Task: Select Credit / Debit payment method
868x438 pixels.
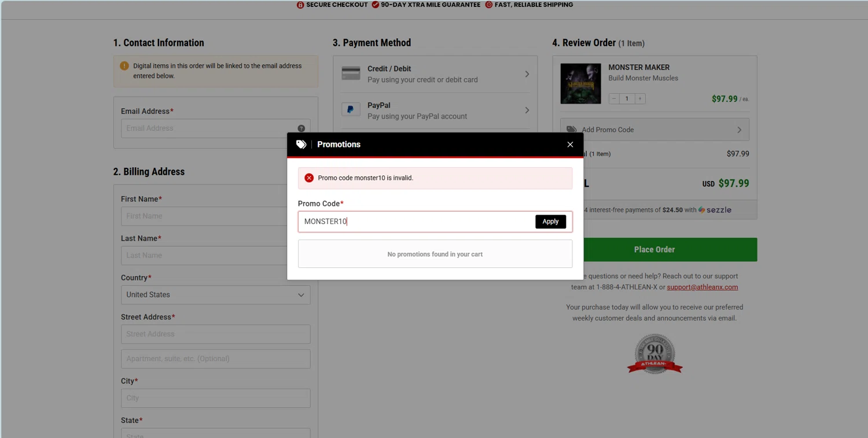Action: tap(435, 74)
